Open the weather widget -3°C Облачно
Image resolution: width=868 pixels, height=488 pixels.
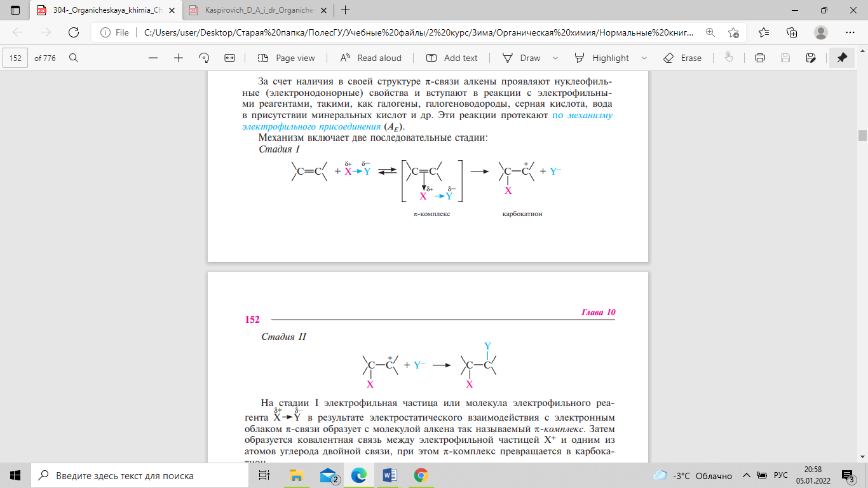tap(692, 475)
